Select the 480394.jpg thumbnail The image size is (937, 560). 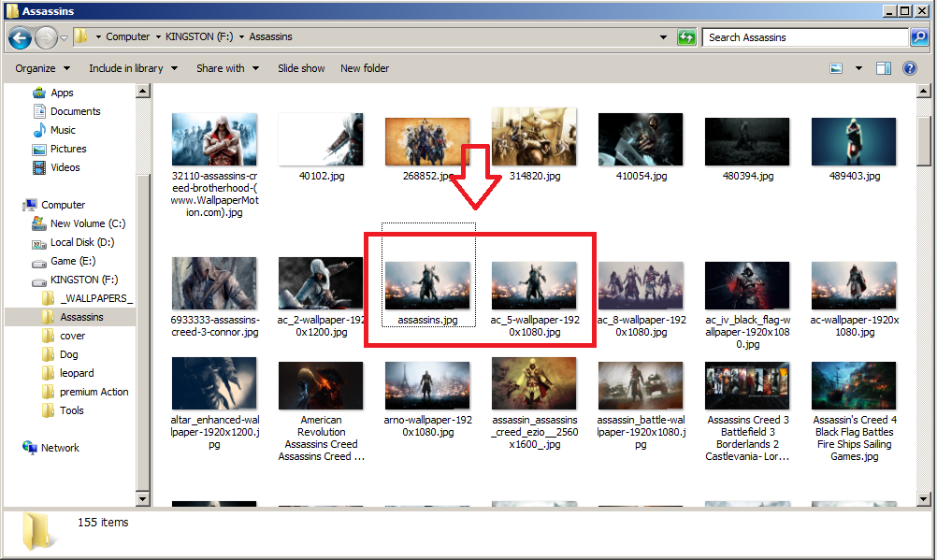[747, 142]
